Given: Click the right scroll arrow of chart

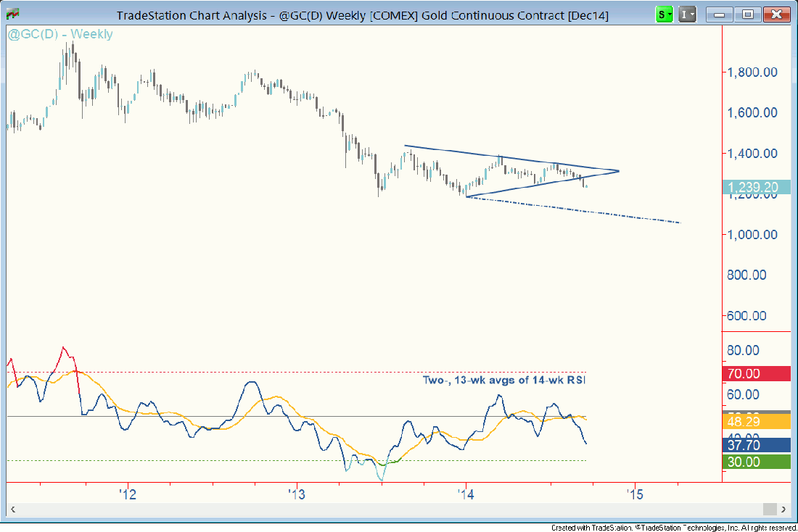Looking at the screenshot, I should 783,509.
